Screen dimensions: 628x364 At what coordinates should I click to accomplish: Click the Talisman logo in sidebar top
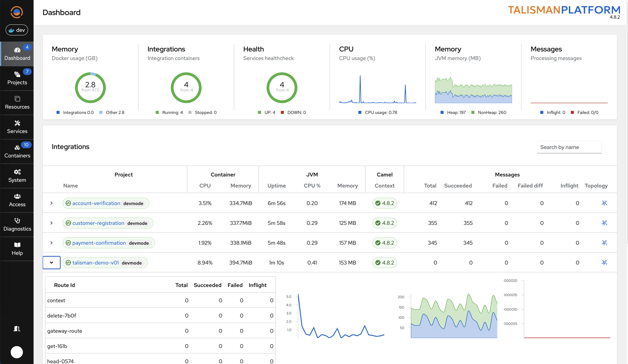[x=17, y=12]
